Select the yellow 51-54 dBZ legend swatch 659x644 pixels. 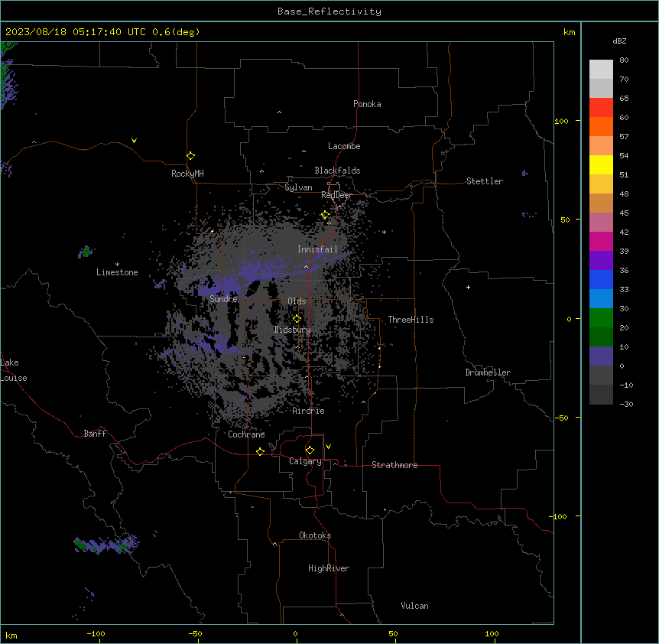(x=601, y=164)
